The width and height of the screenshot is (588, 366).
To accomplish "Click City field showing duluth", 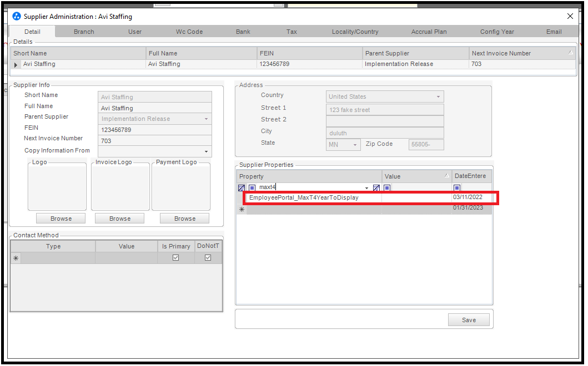I will [x=385, y=133].
